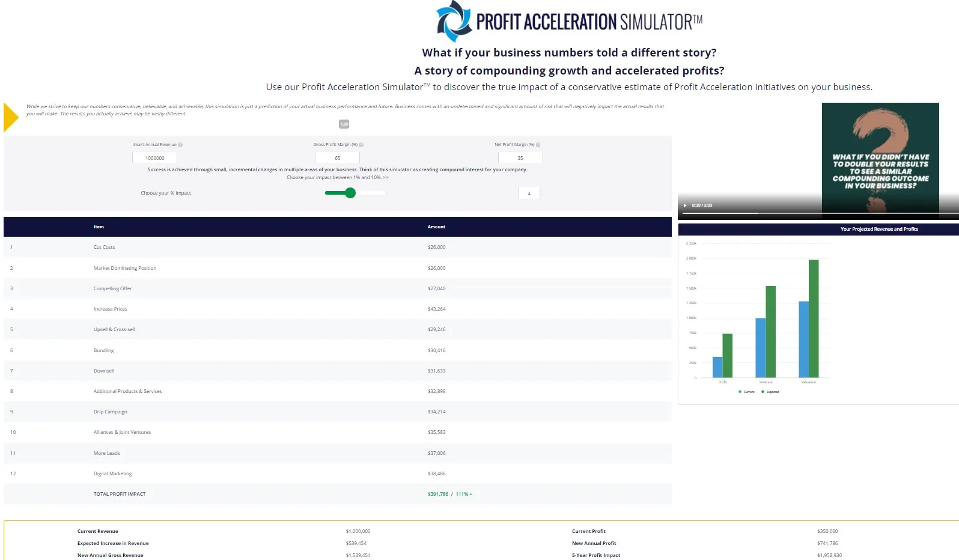Click the Net Profit Margin field showing 35
The image size is (959, 560).
click(x=520, y=158)
